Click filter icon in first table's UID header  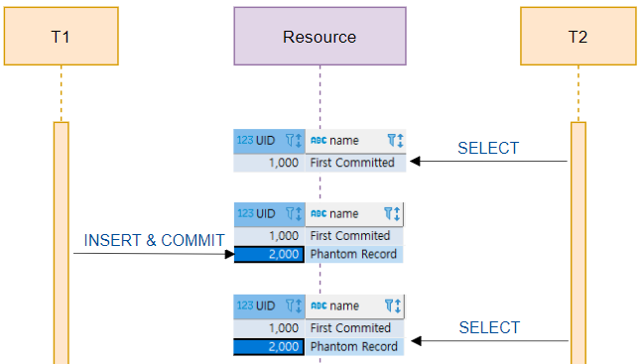point(291,141)
